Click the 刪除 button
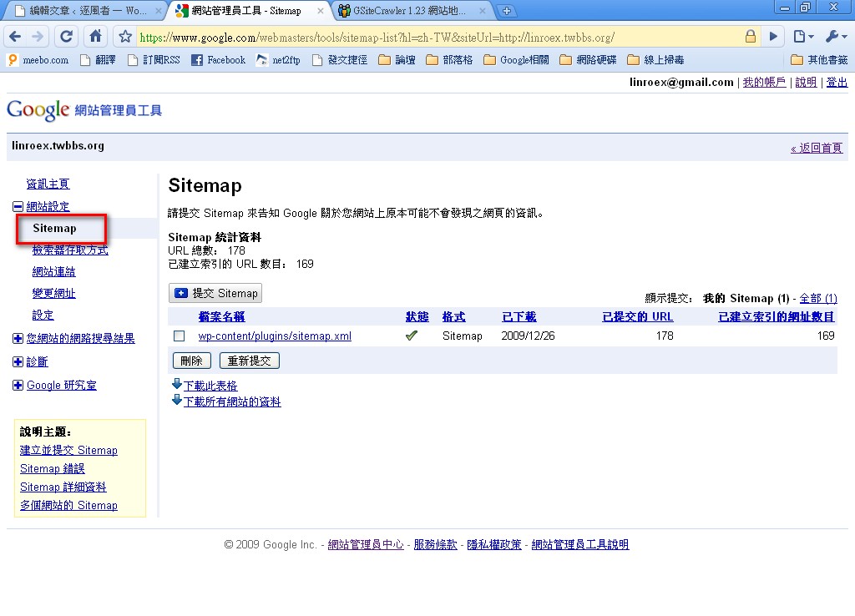 coord(191,361)
